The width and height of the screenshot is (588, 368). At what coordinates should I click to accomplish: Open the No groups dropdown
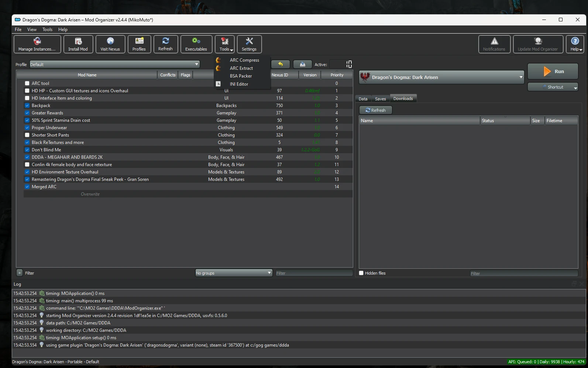pyautogui.click(x=234, y=273)
